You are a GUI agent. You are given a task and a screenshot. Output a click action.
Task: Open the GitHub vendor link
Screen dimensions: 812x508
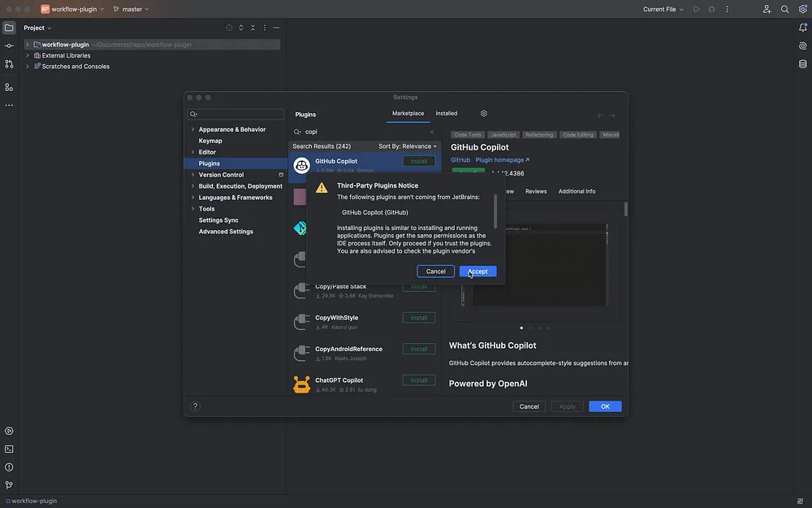[x=460, y=160]
